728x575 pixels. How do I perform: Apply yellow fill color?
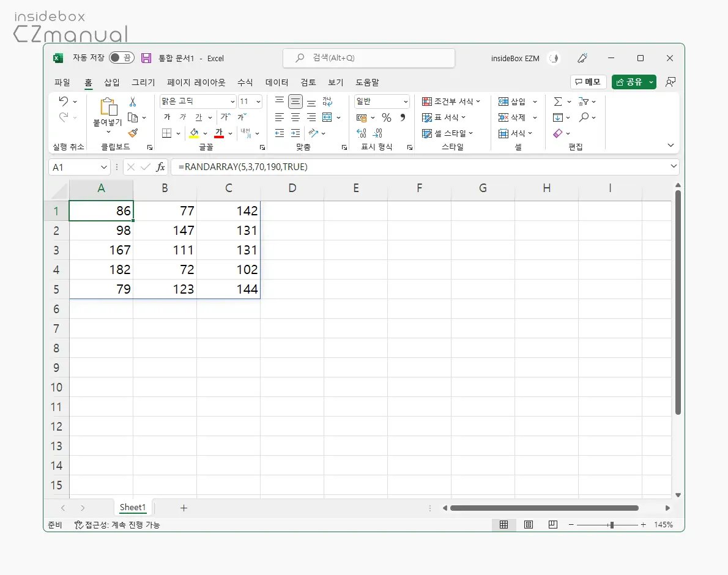coord(194,133)
